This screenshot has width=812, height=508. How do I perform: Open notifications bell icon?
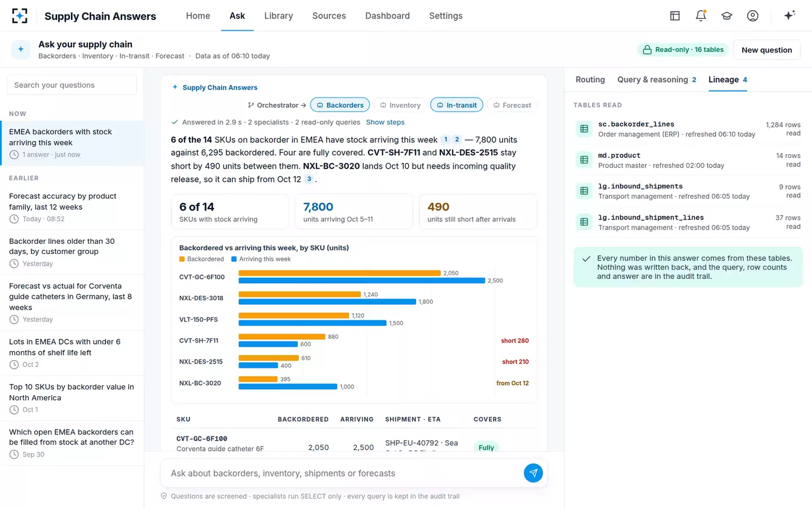pyautogui.click(x=701, y=16)
